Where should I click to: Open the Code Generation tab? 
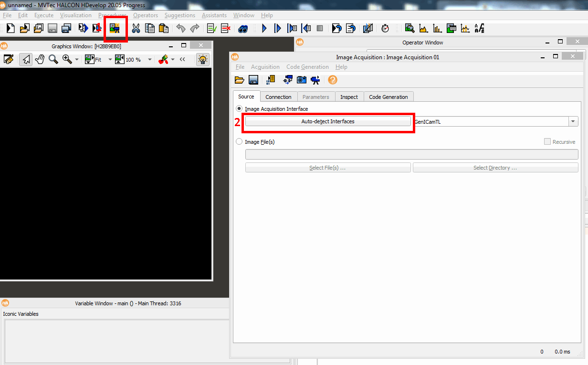pyautogui.click(x=388, y=97)
